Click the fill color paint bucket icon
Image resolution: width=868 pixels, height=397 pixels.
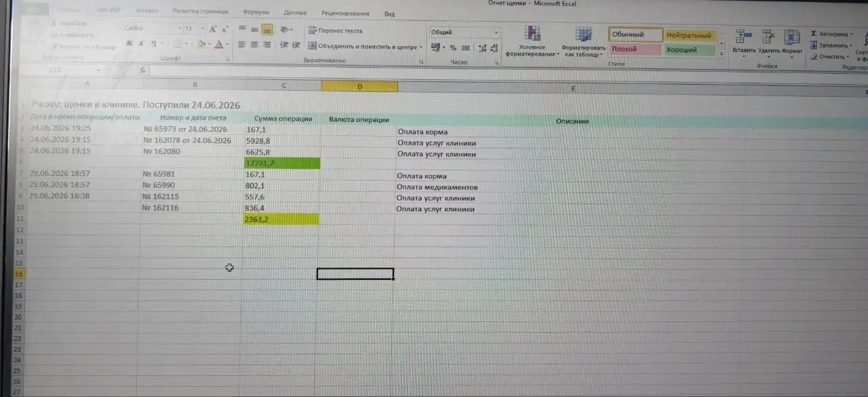point(201,44)
